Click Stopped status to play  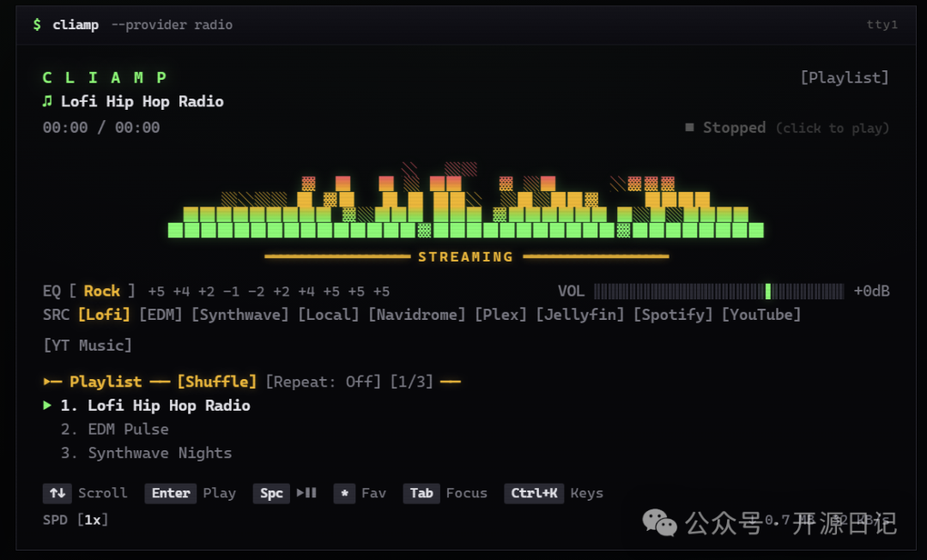[734, 128]
